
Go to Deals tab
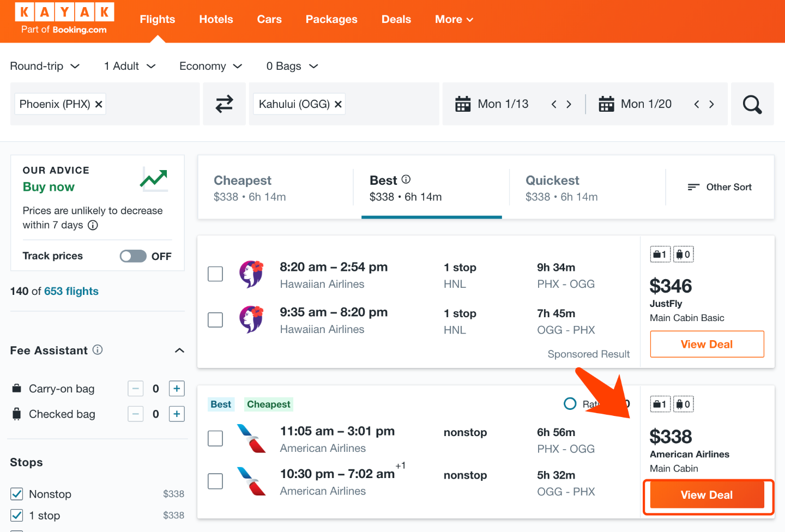click(396, 19)
